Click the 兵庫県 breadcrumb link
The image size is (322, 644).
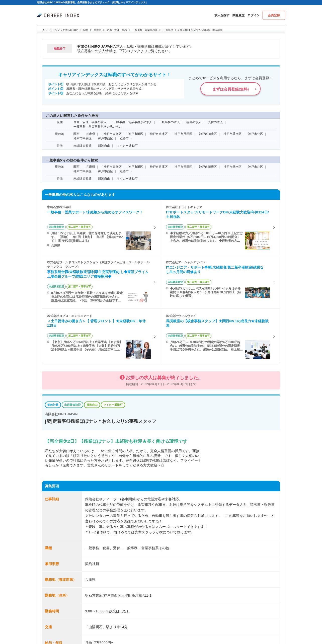(98, 30)
